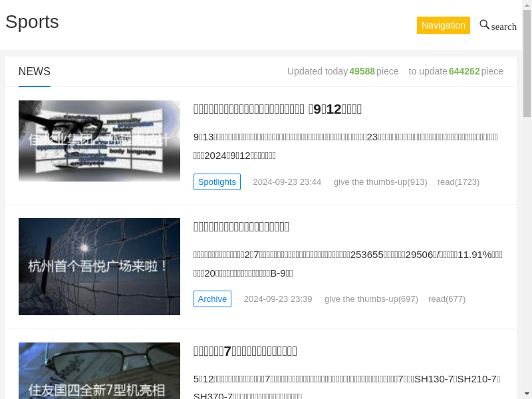Image resolution: width=532 pixels, height=399 pixels.
Task: Open the volleyball net article thumbnail
Action: coord(99,266)
